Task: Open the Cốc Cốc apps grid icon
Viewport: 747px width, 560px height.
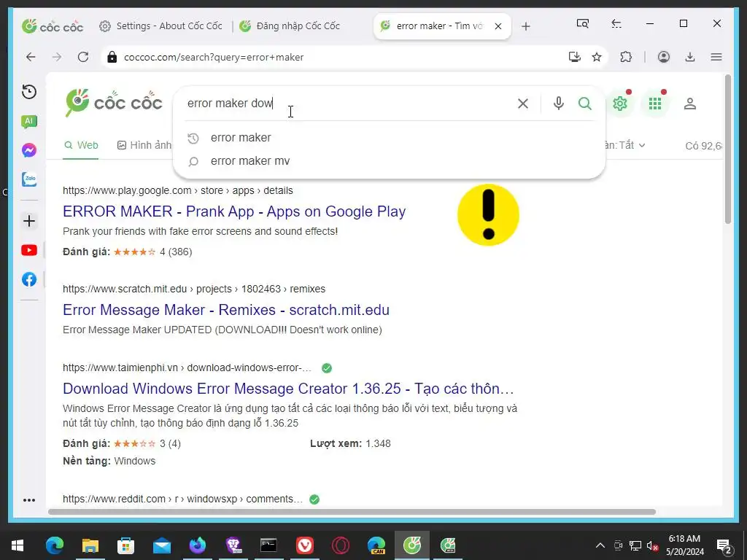Action: 655,104
